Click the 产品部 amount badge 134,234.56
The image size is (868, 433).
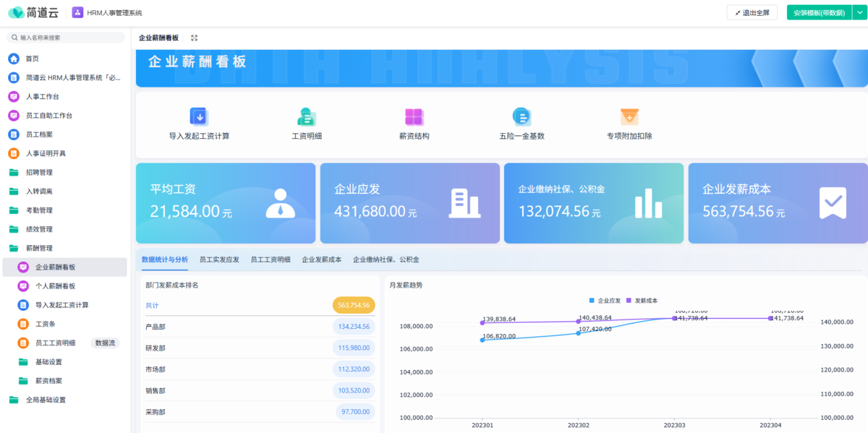tap(354, 327)
